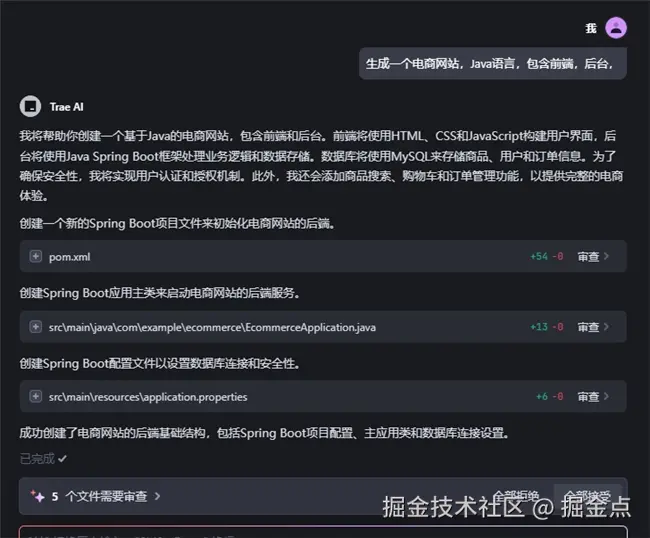
Task: Click the plus icon beside pom.xml
Action: 36,256
